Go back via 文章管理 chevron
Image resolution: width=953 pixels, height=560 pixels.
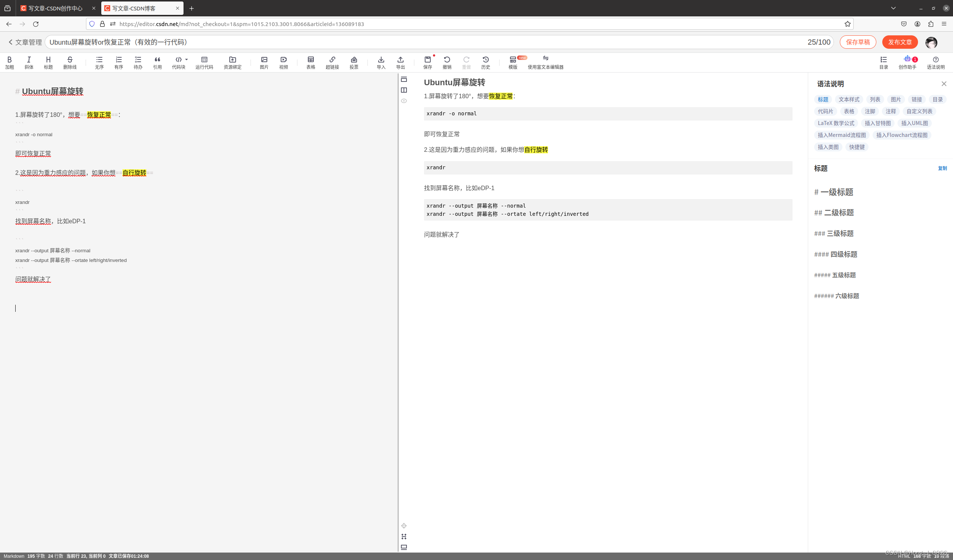(10, 42)
